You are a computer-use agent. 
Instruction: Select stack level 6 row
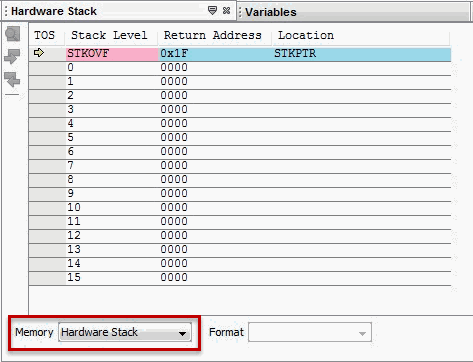[x=240, y=152]
